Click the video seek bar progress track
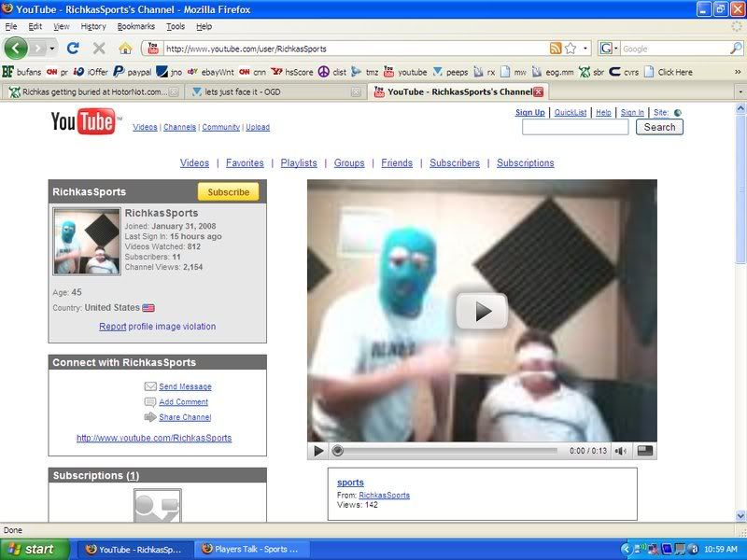 (448, 451)
